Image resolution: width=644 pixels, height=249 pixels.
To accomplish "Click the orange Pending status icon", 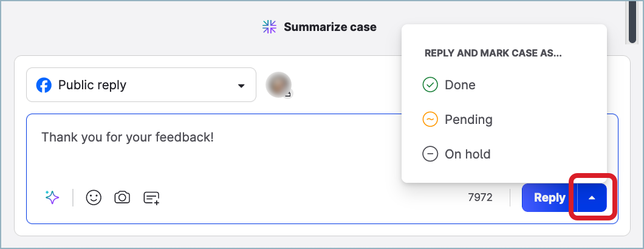I will 430,120.
